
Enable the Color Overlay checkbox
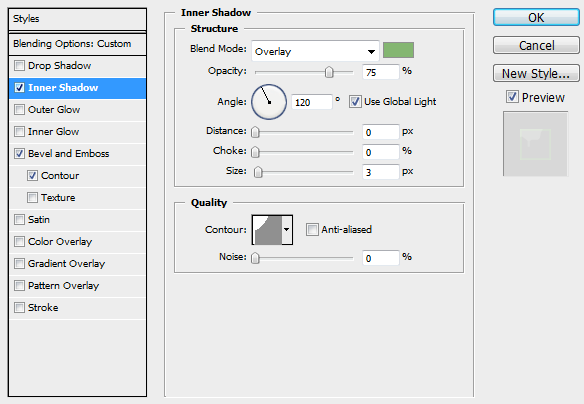(19, 242)
